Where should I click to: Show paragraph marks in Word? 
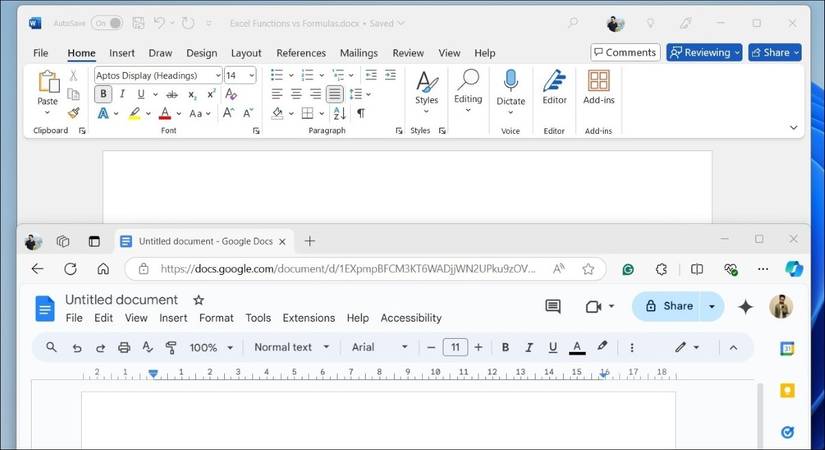click(x=361, y=113)
